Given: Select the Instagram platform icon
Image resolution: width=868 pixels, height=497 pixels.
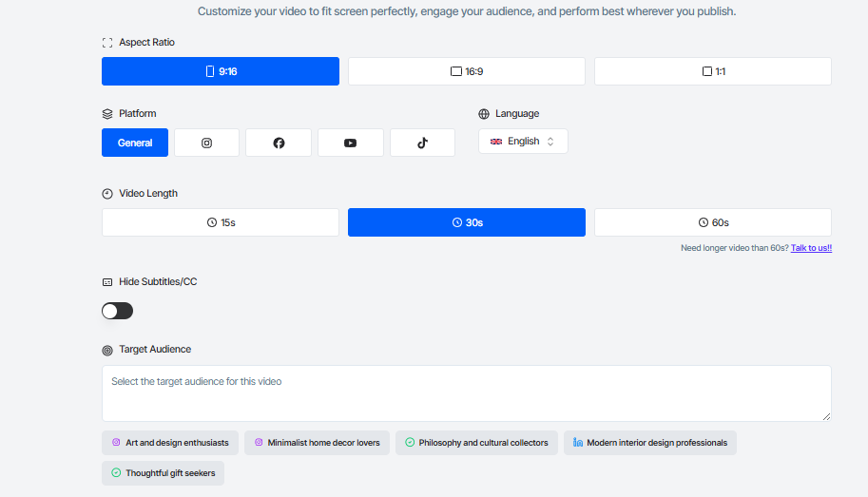Looking at the screenshot, I should point(206,143).
